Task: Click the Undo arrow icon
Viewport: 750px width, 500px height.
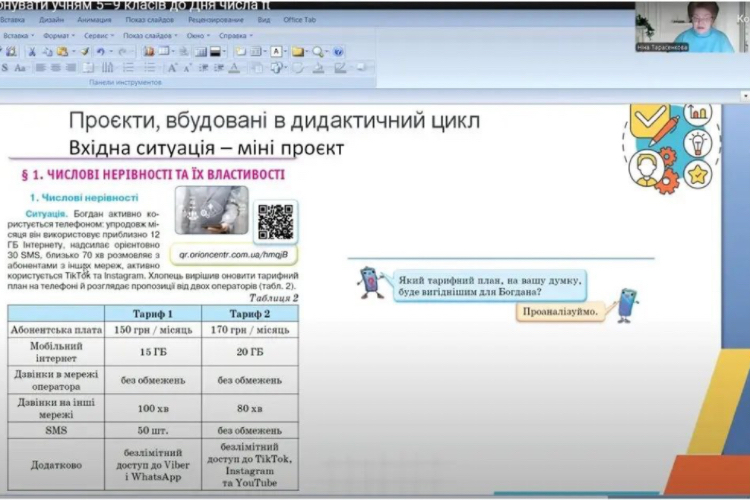Action: (101, 51)
